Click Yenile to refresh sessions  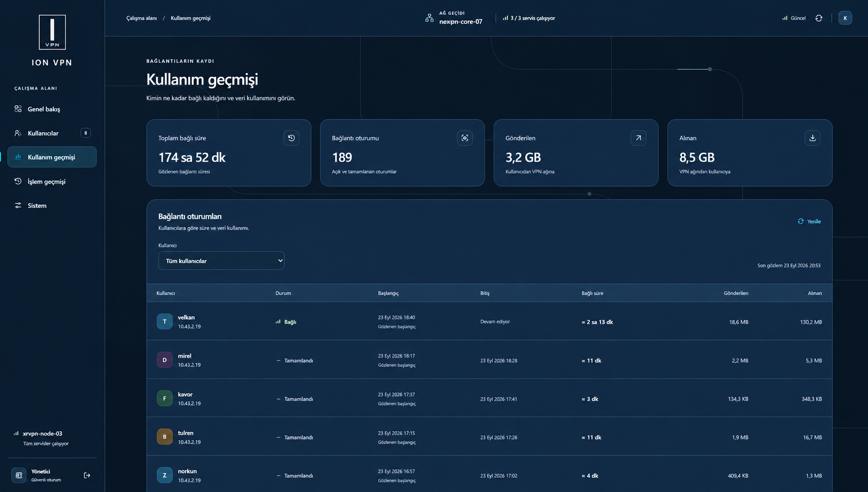click(809, 221)
